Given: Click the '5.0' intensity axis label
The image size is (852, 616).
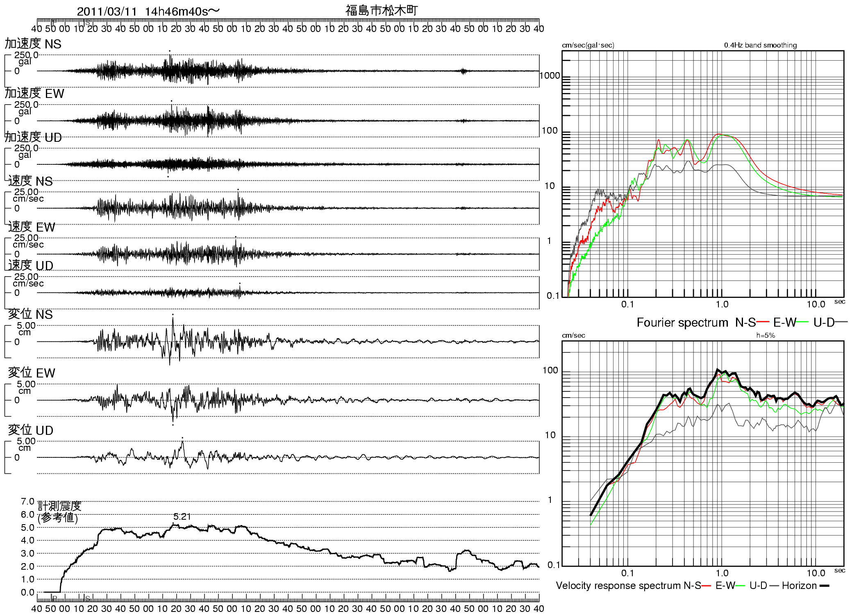Looking at the screenshot, I should 27,527.
